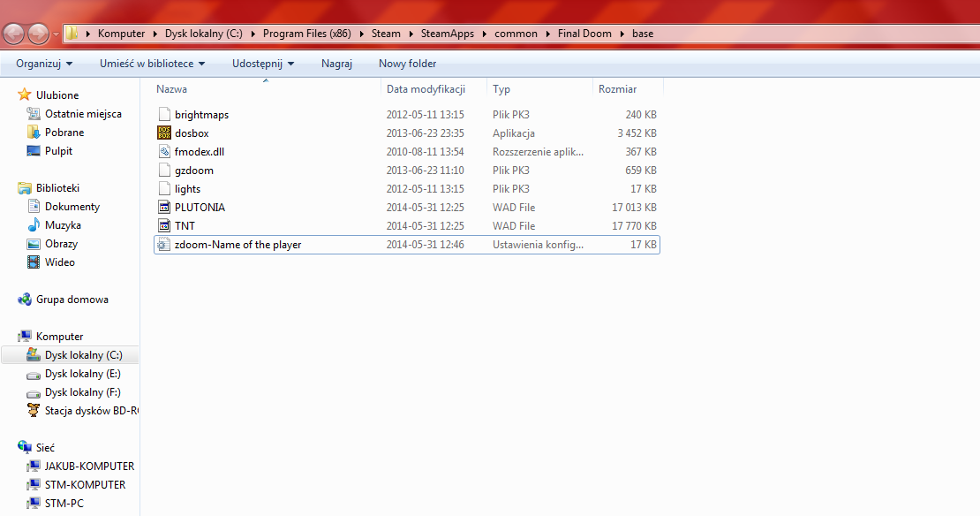Click the Dokumenty library icon
Screen dimensions: 980x516
tap(34, 207)
